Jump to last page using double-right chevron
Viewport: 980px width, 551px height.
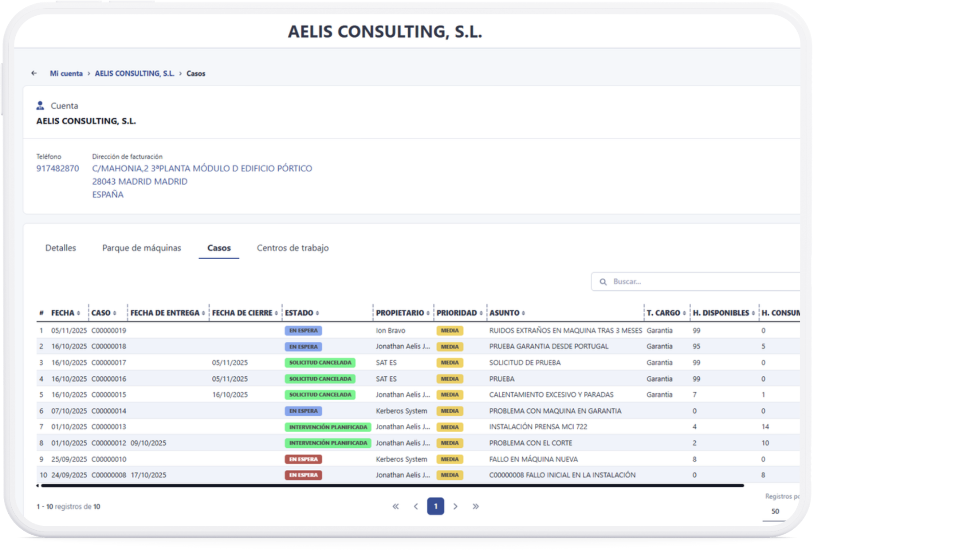[476, 506]
